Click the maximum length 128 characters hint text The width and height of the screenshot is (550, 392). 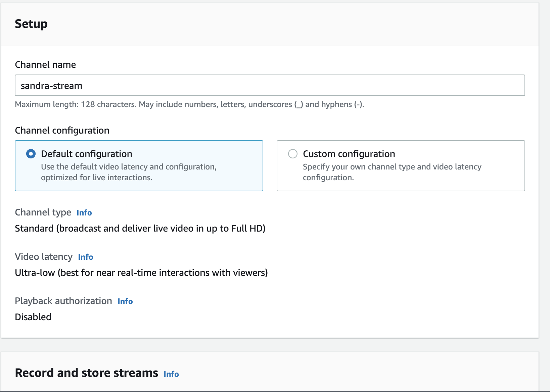[189, 104]
